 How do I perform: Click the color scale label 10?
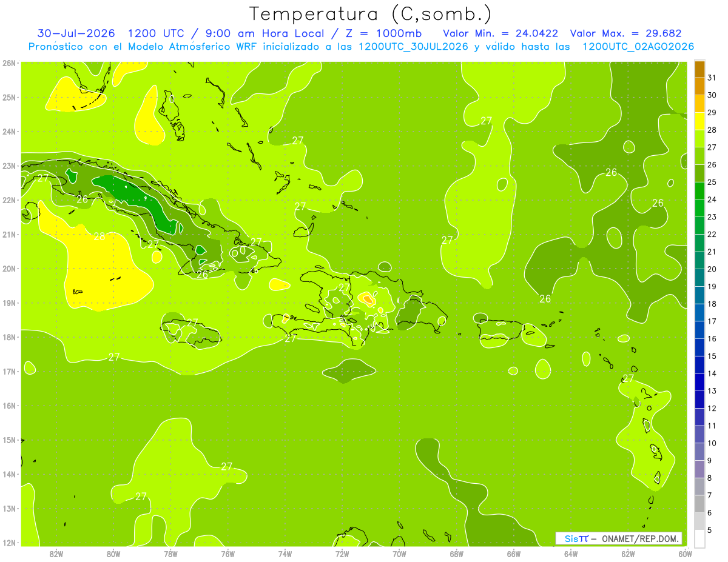click(712, 443)
